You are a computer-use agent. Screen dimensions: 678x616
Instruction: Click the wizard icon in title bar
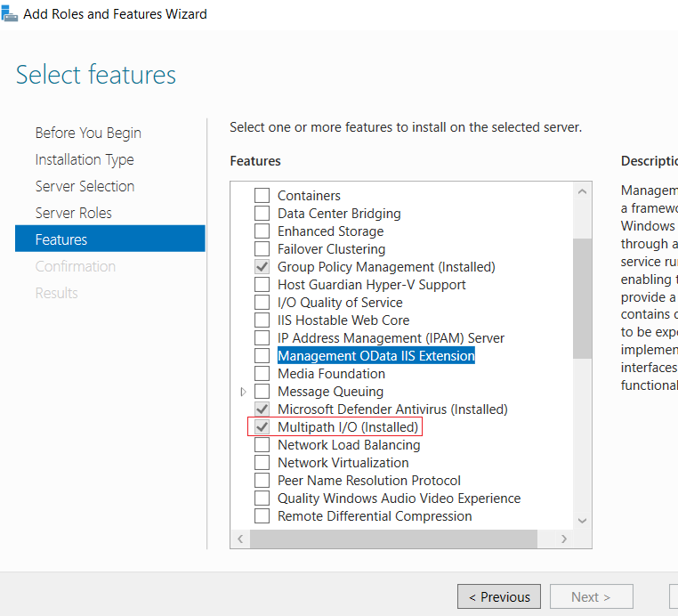pos(10,13)
